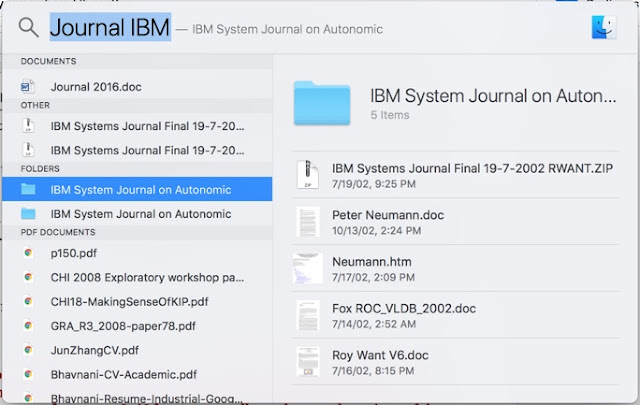The width and height of the screenshot is (640, 405).
Task: Click the zip file icon in the preview list
Action: [308, 174]
